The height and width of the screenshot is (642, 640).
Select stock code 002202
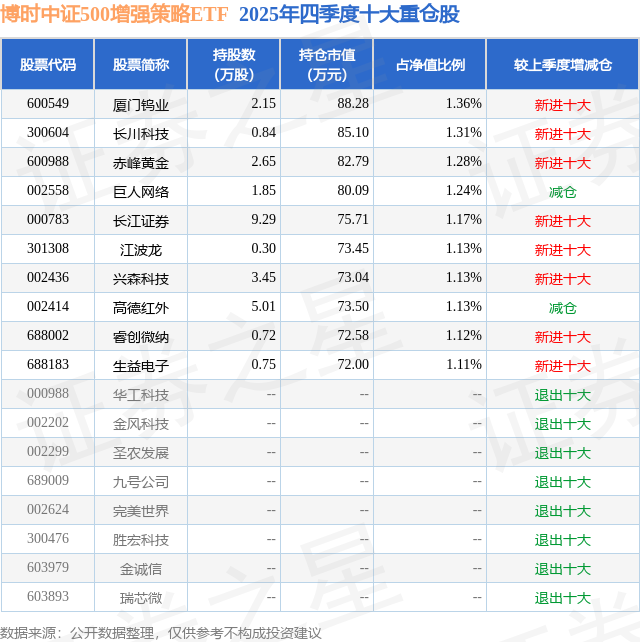click(x=48, y=423)
